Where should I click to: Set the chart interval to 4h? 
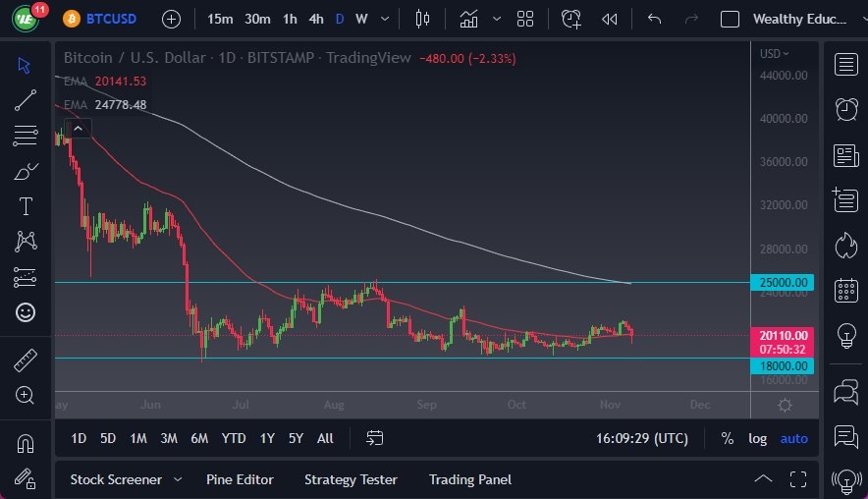tap(315, 19)
